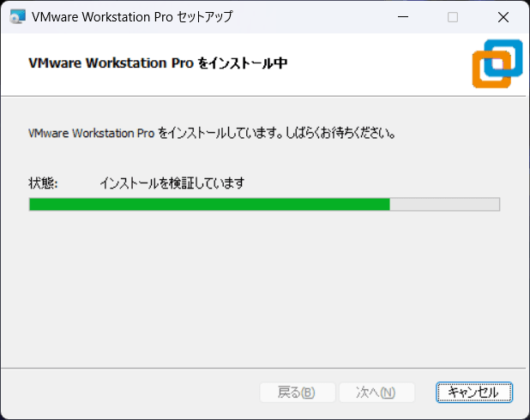This screenshot has width=530, height=420.
Task: Click the VMware overlapping squares logo
Action: 498,64
